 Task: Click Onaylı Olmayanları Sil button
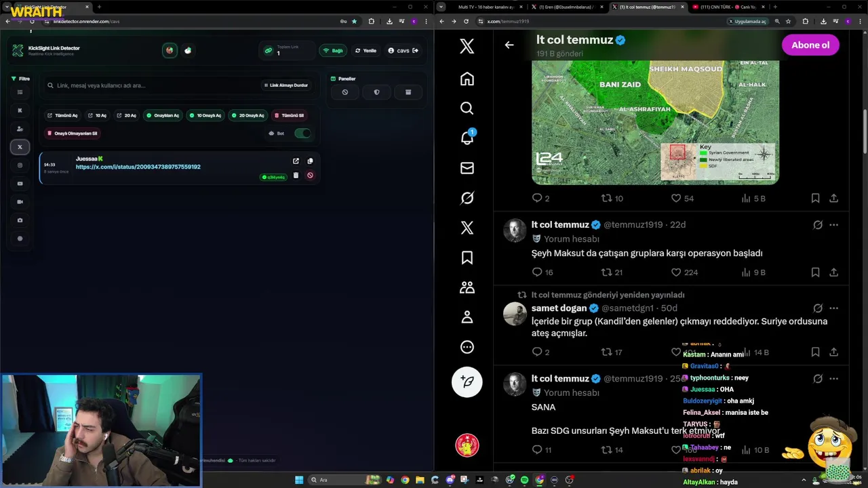[72, 134]
